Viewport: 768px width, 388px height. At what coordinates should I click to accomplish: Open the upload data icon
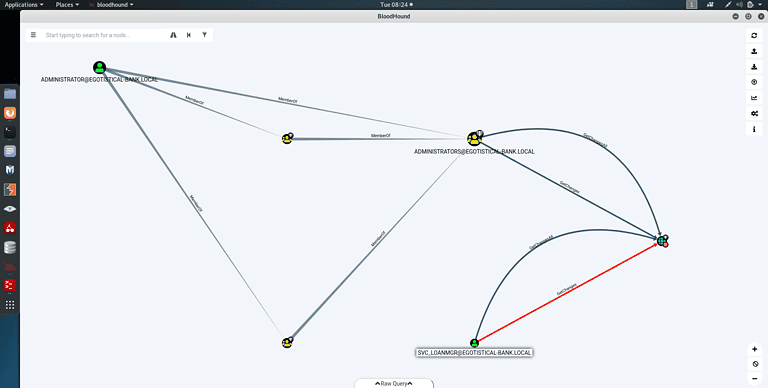pyautogui.click(x=754, y=82)
